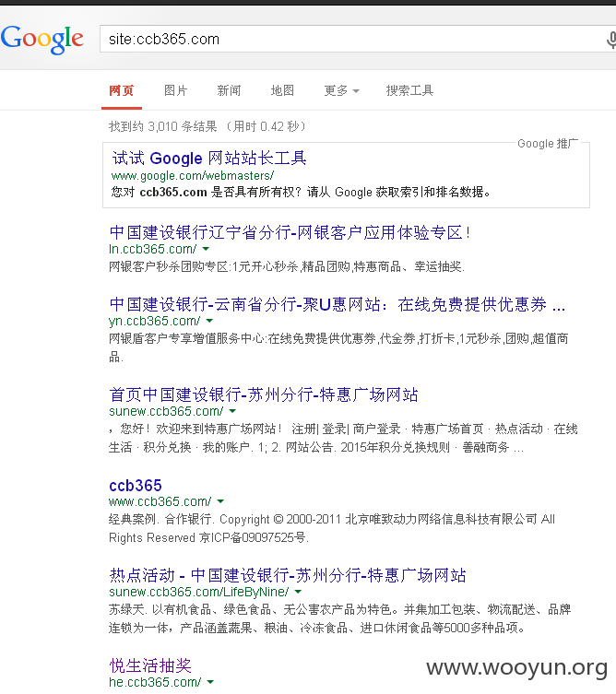Click the www.ccb365.com/ green URL text
Viewport: 616px width, 694px height.
pos(160,502)
